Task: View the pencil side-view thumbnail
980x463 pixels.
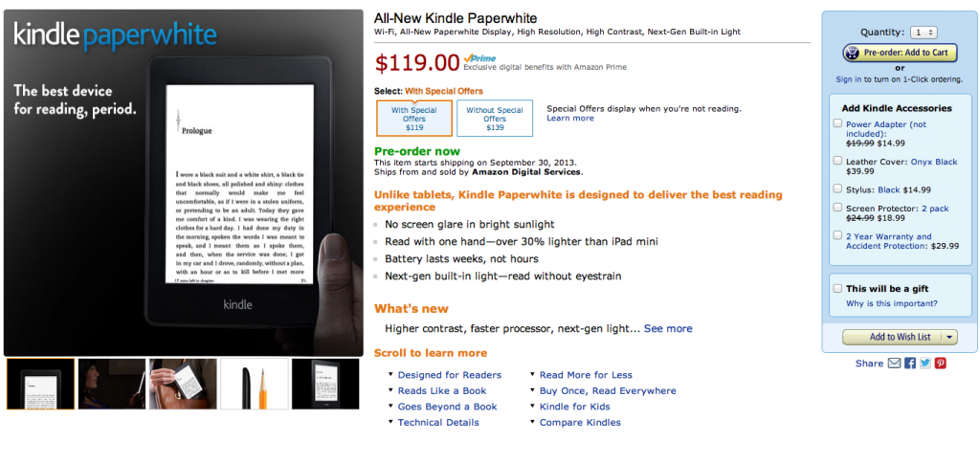Action: (x=255, y=384)
